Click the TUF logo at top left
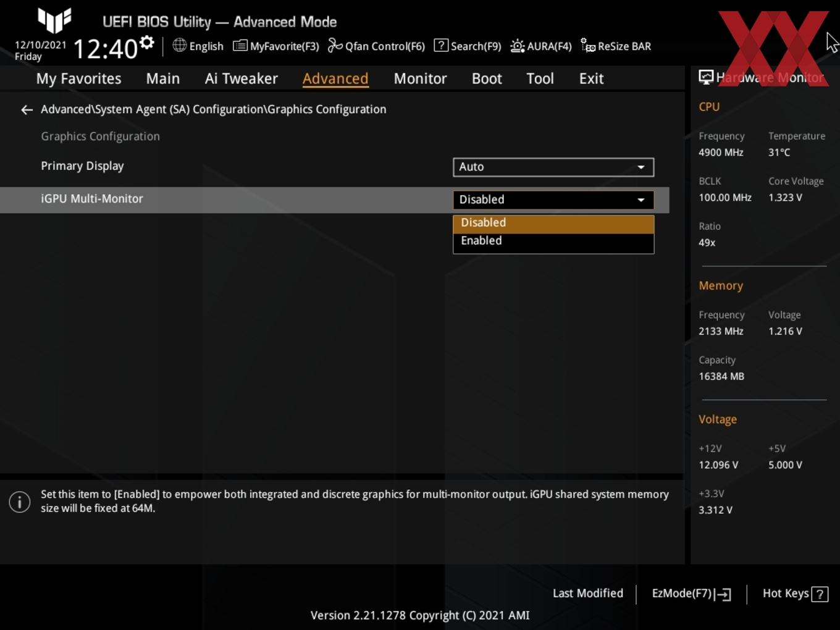Screen dimensions: 840x630 pyautogui.click(x=54, y=20)
